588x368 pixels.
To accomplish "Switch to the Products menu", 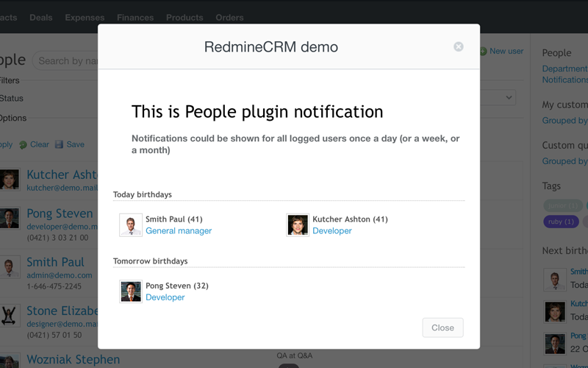I will (184, 18).
